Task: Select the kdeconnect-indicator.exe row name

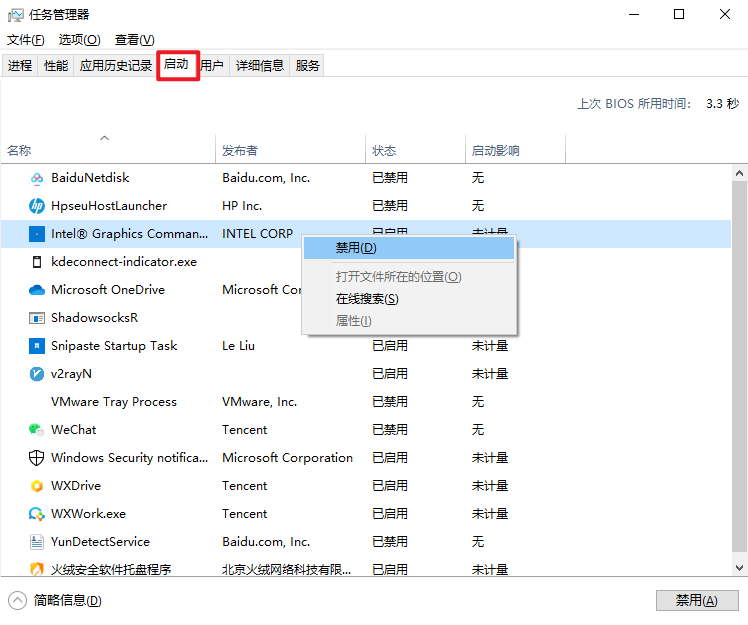Action: (x=124, y=262)
